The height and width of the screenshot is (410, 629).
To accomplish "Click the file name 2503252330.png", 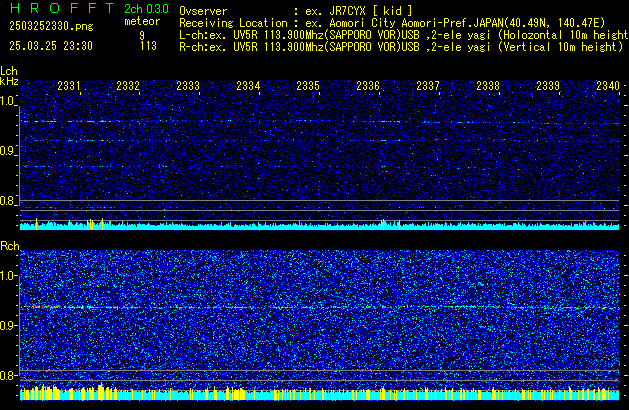I will coord(51,26).
